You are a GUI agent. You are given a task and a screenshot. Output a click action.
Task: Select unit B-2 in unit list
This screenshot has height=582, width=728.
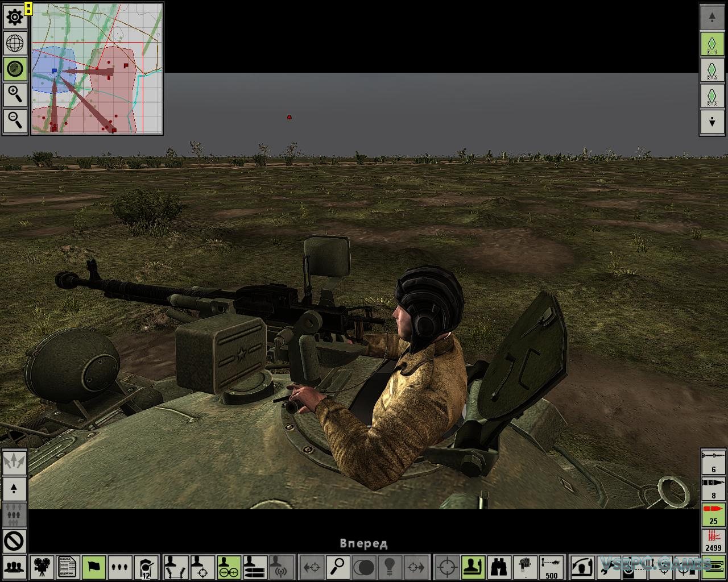[x=712, y=69]
